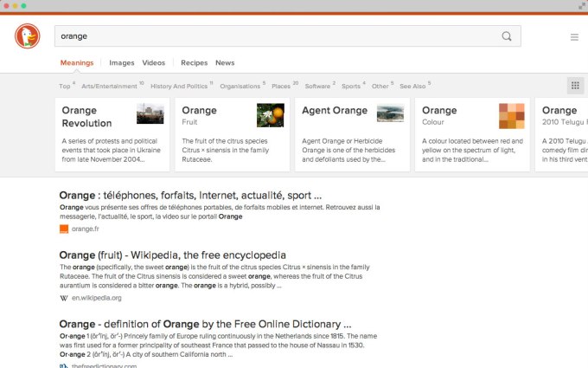
Task: Switch to the Videos tab
Action: pyautogui.click(x=154, y=63)
